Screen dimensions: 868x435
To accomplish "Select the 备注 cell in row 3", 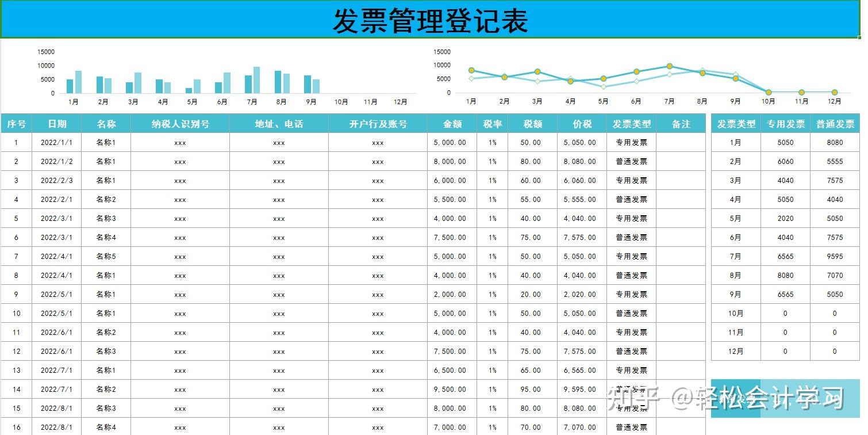I will 681,181.
